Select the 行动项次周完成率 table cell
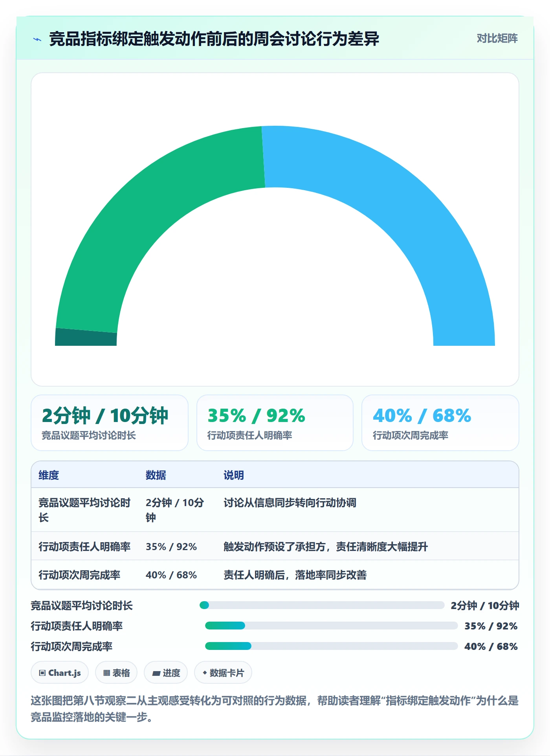The width and height of the screenshot is (550, 756). [85, 575]
